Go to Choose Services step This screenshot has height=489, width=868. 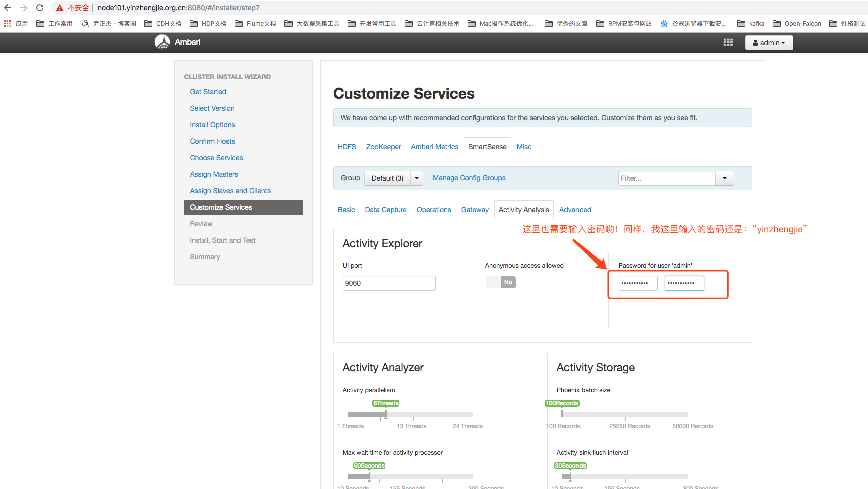tap(216, 158)
